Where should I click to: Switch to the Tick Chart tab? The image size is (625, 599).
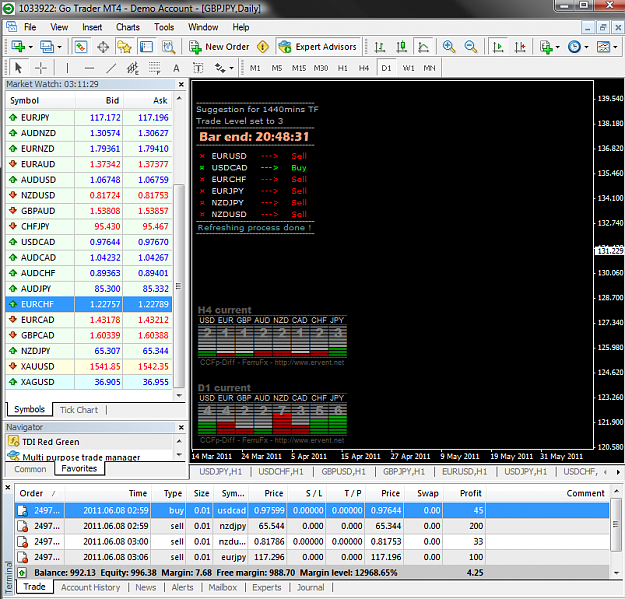(x=79, y=410)
